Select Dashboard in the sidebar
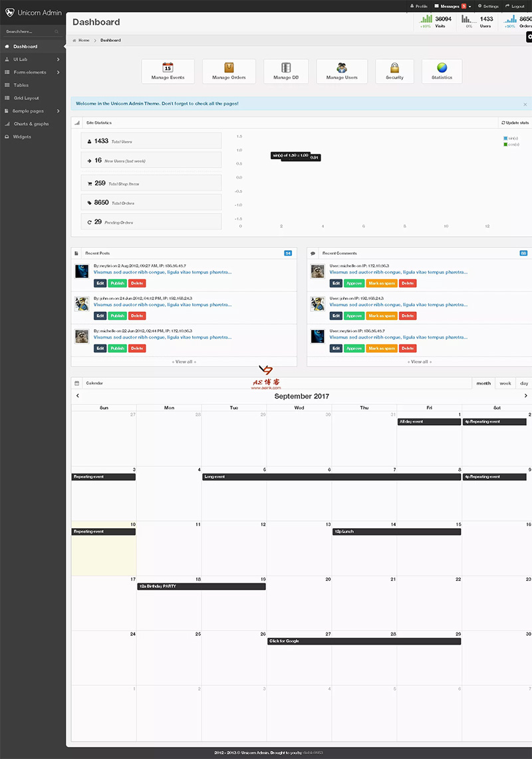The width and height of the screenshot is (532, 759). point(33,47)
